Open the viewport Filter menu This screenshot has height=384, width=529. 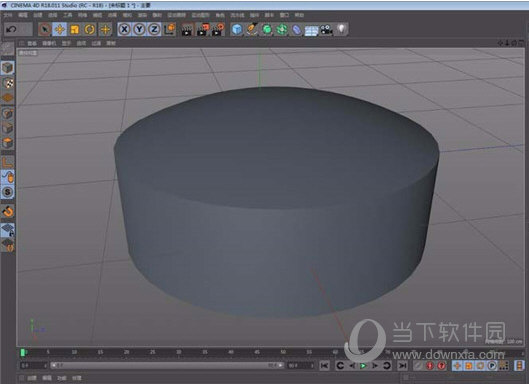(96, 43)
